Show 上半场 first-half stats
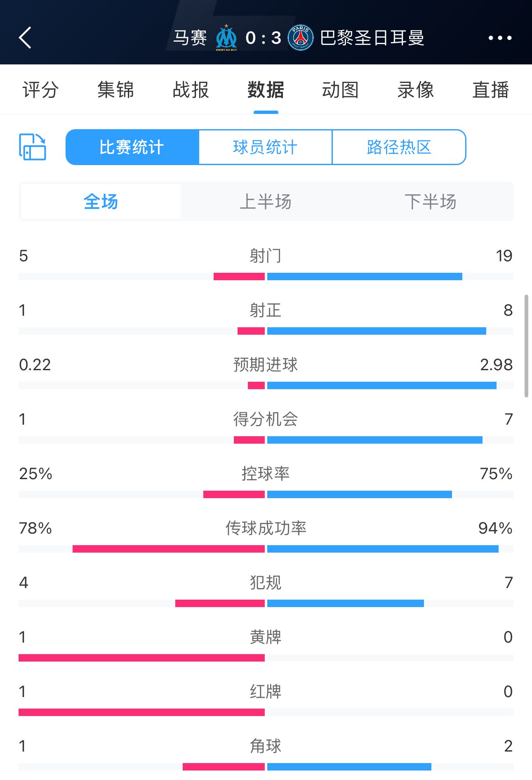Image resolution: width=532 pixels, height=780 pixels. click(x=266, y=202)
